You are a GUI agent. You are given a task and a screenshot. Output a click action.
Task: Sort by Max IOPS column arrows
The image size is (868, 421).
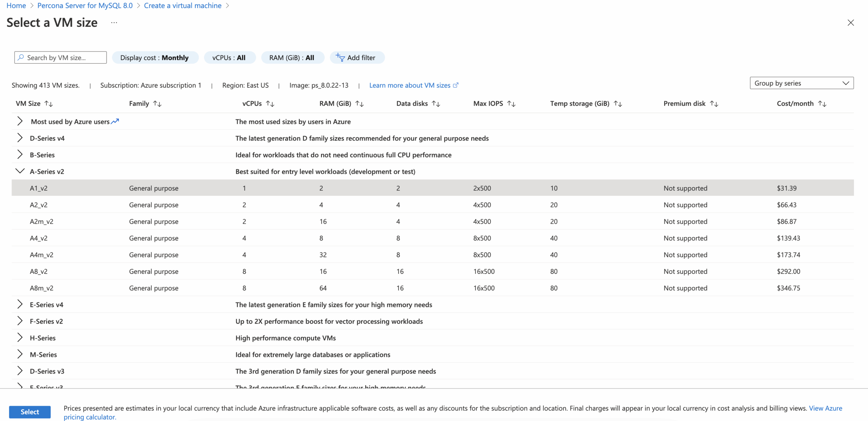pyautogui.click(x=511, y=104)
